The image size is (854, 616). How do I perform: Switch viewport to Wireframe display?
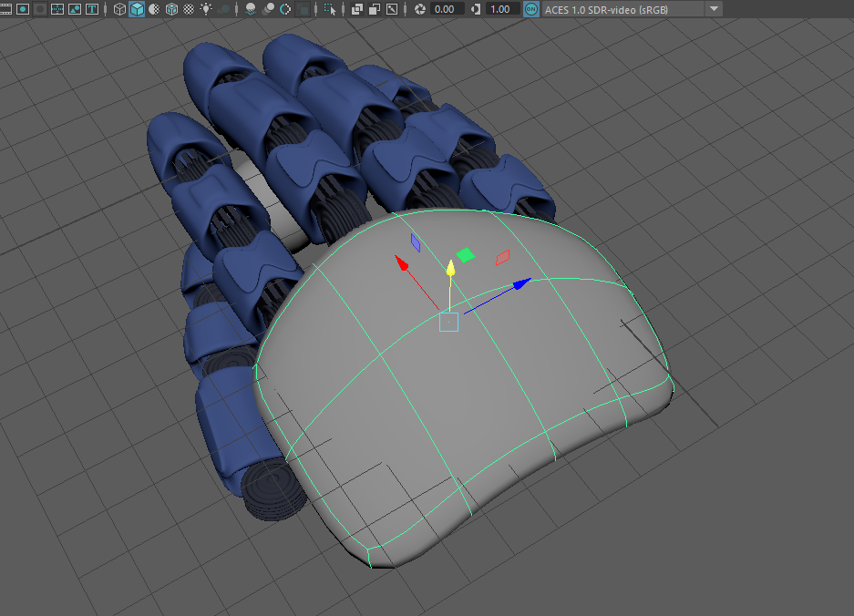tap(119, 9)
